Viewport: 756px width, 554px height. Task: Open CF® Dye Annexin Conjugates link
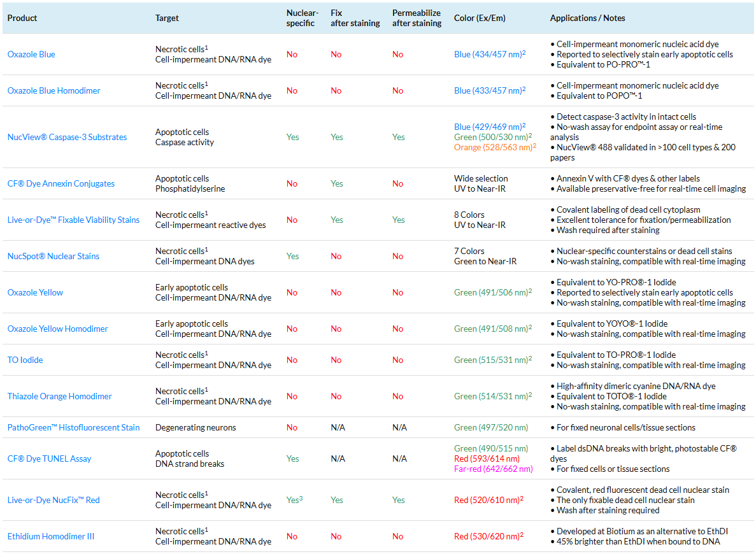(61, 183)
